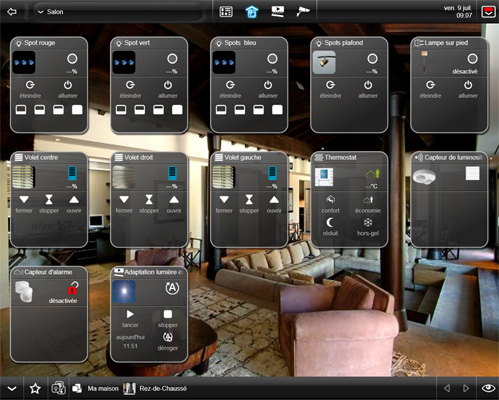
Task: Click the bottom bar devices icon
Action: point(59,388)
